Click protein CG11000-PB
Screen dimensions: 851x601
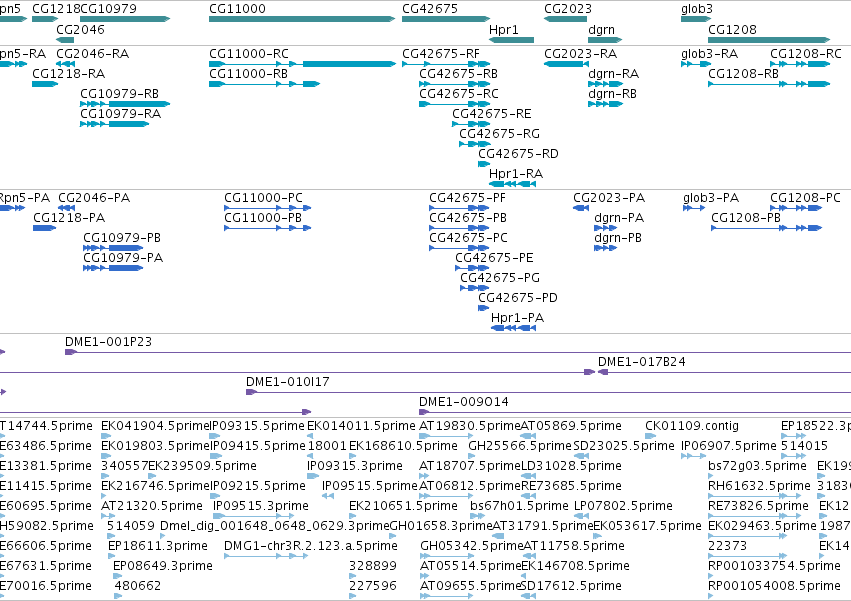click(263, 218)
